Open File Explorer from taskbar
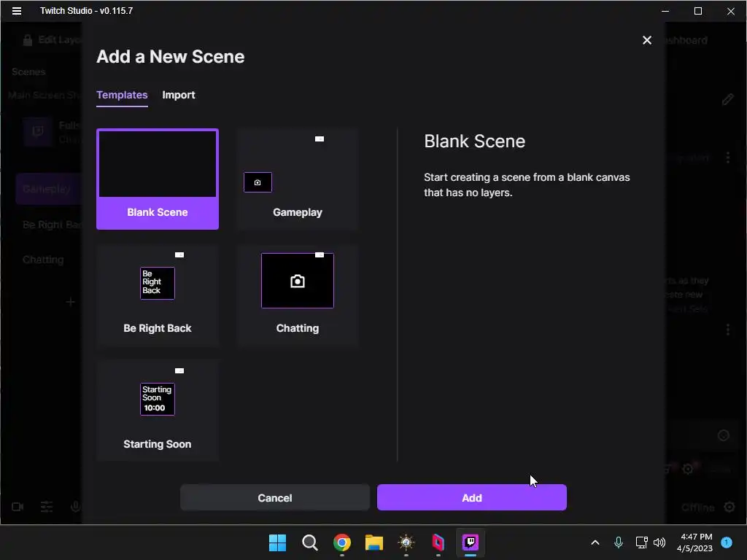 click(x=374, y=542)
